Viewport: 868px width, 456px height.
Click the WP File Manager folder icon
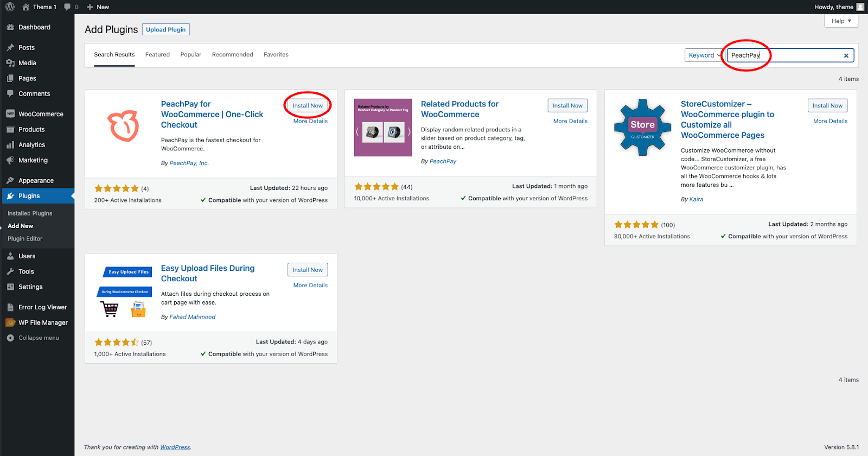pos(10,322)
